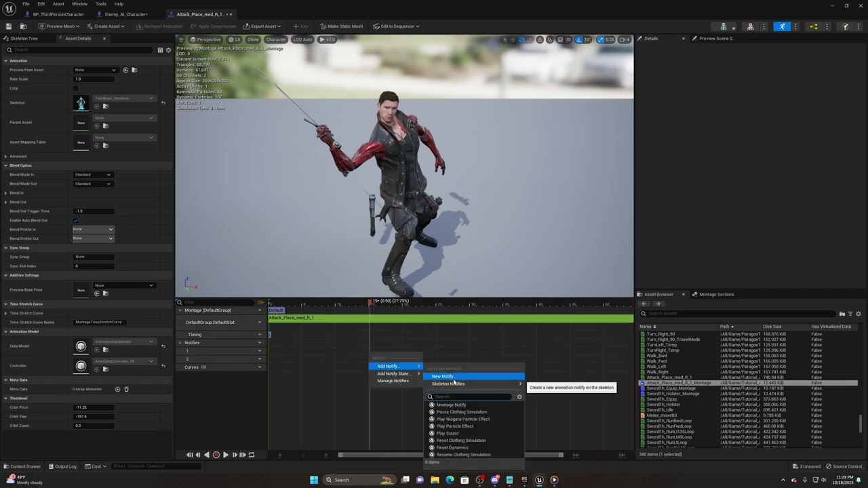868x488 pixels.
Task: Jump to the start of the timeline
Action: point(189,455)
